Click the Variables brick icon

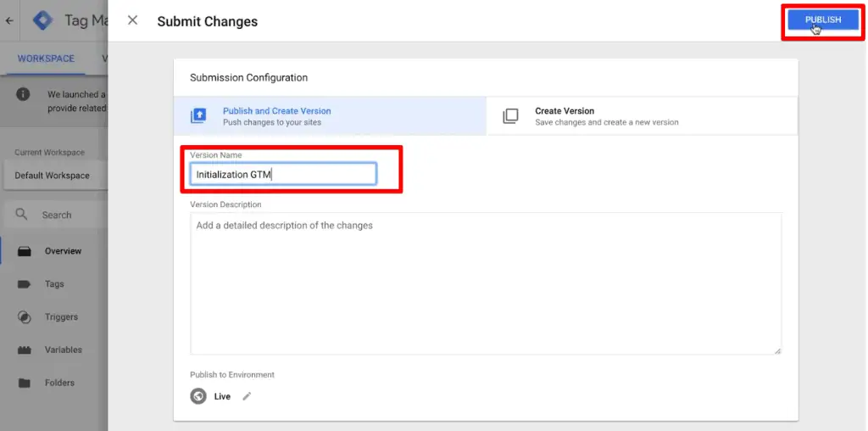coord(25,350)
